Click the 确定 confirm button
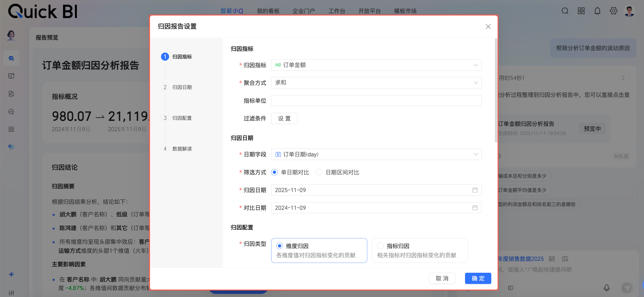The width and height of the screenshot is (644, 297). (x=478, y=278)
